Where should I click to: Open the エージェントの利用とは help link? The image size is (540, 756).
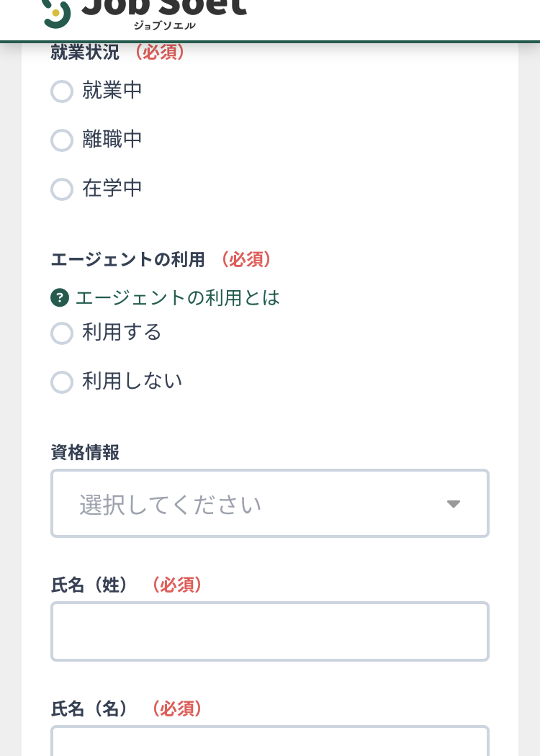[x=177, y=297]
